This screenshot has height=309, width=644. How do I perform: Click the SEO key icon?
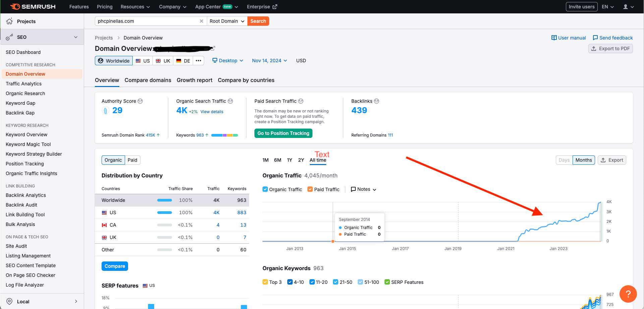click(x=9, y=37)
